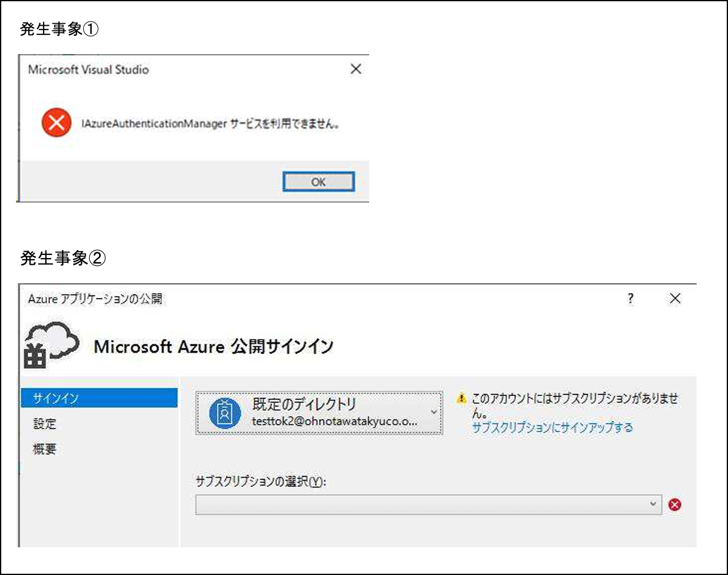Click the このアカウントにはサブスクリプションがありません warning text

click(x=575, y=404)
